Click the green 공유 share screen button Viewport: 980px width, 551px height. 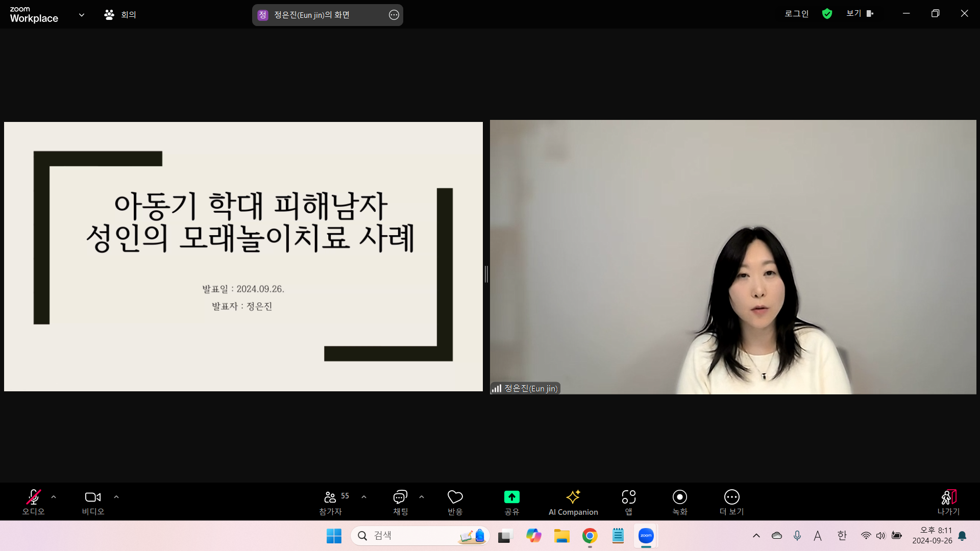click(x=512, y=502)
